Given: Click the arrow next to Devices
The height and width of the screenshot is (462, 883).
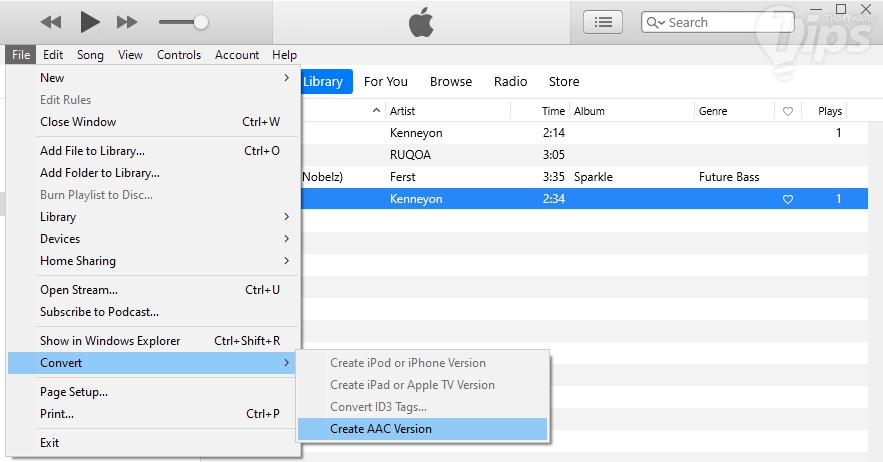Looking at the screenshot, I should tap(287, 239).
